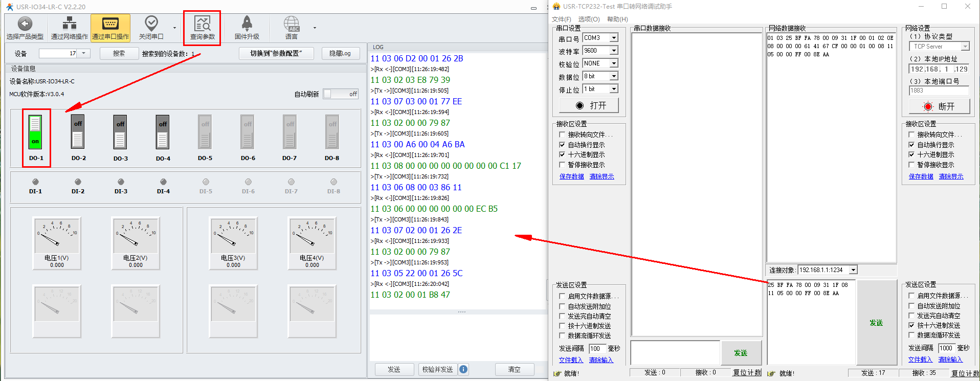This screenshot has width=980, height=381.
Task: Toggle the 自动刷新 auto-refresh switch
Action: click(341, 94)
